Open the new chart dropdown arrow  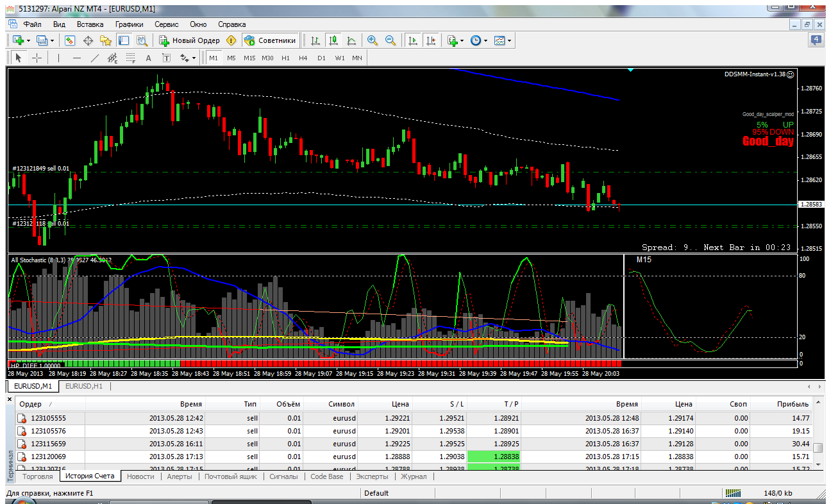tap(29, 40)
